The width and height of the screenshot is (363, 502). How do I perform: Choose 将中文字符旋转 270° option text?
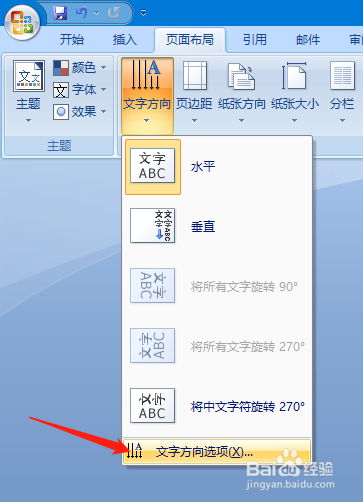pyautogui.click(x=248, y=407)
